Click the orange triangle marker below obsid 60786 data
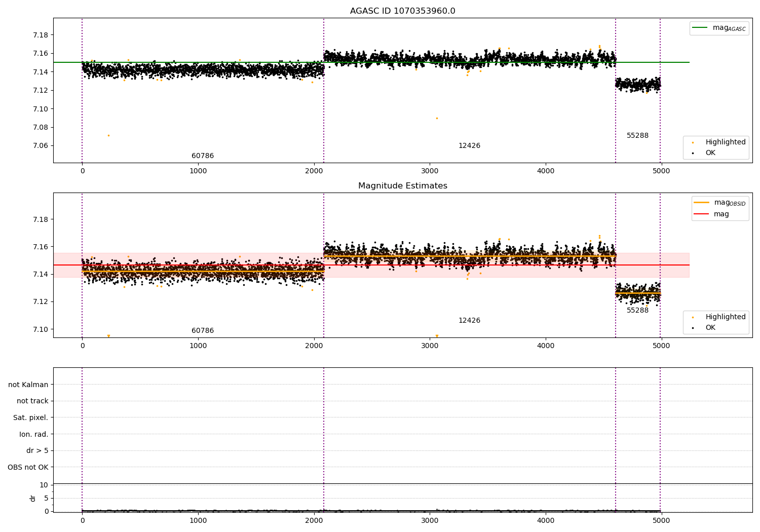This screenshot has width=760, height=532. 108,336
